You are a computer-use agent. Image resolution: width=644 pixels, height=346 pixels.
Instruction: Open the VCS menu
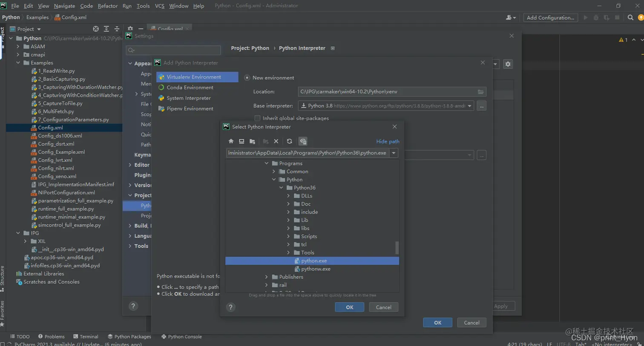tap(160, 6)
